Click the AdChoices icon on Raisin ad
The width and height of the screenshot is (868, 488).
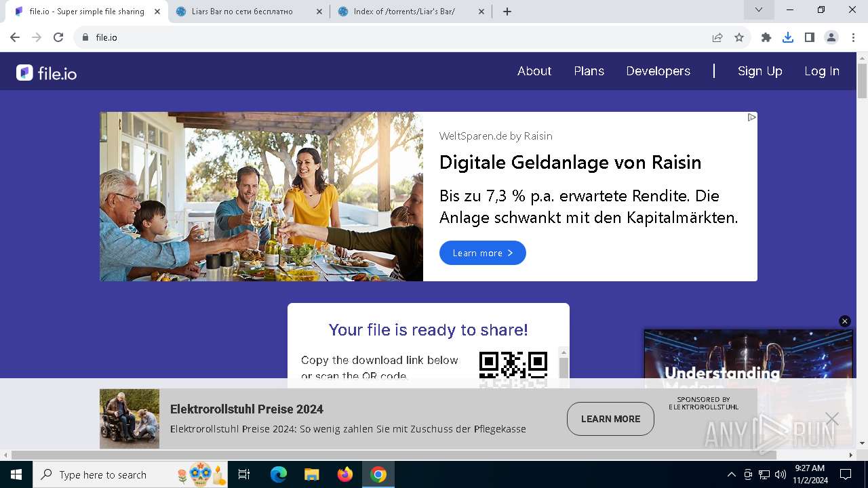751,117
